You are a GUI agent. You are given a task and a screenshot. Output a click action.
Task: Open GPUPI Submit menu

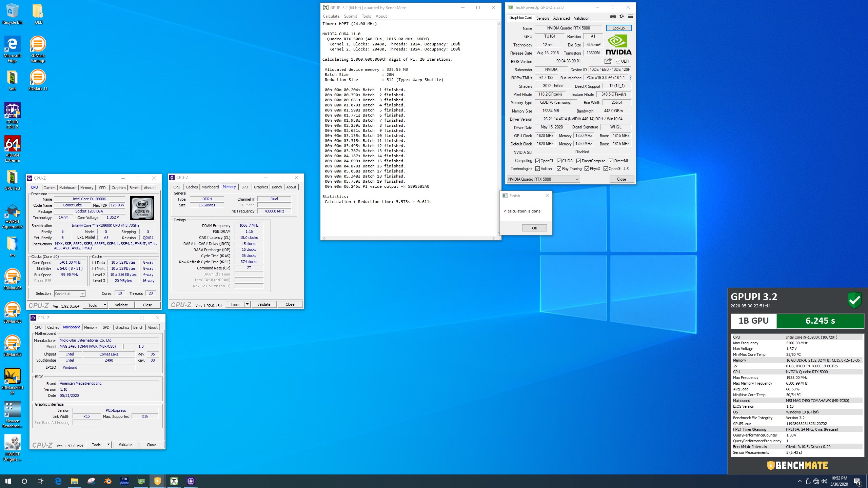click(x=350, y=16)
